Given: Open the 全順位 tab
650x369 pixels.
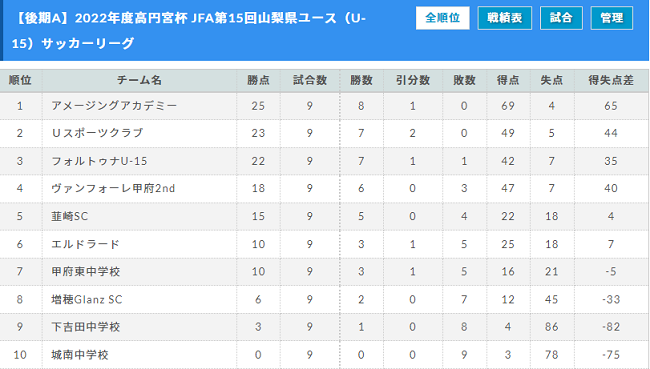Looking at the screenshot, I should (x=442, y=18).
